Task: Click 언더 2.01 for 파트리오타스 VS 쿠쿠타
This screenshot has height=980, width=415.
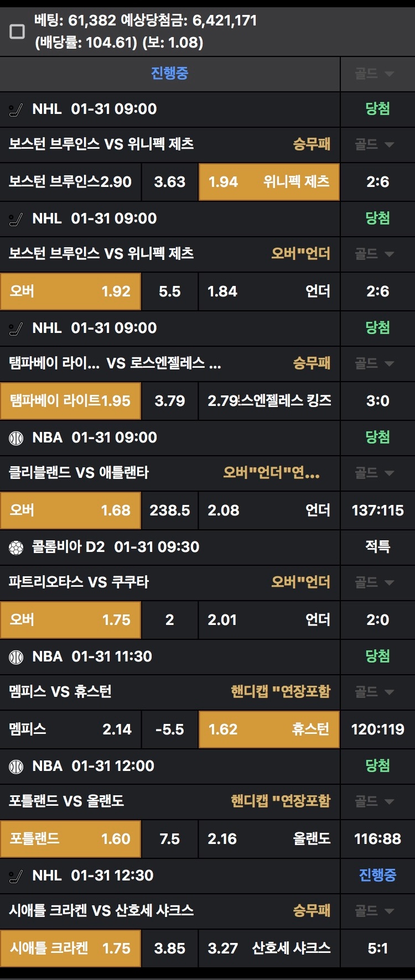Action: coord(269,620)
